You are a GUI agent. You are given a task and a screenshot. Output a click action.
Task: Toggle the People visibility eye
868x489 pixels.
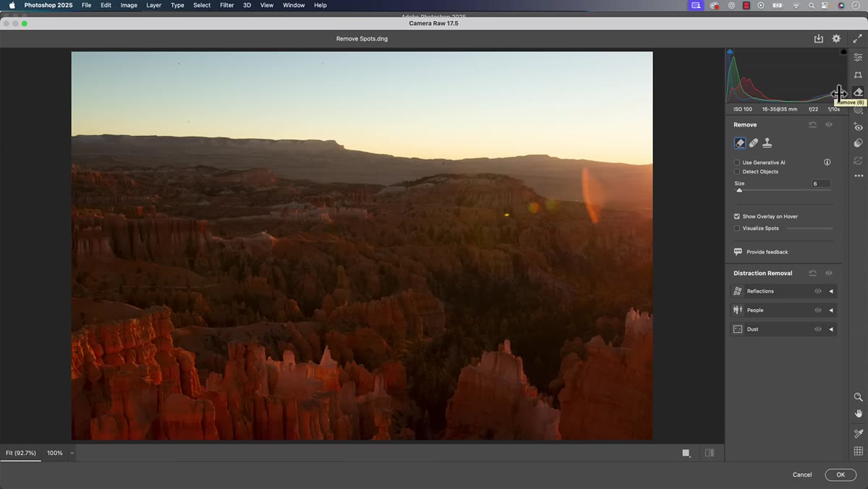tap(818, 310)
